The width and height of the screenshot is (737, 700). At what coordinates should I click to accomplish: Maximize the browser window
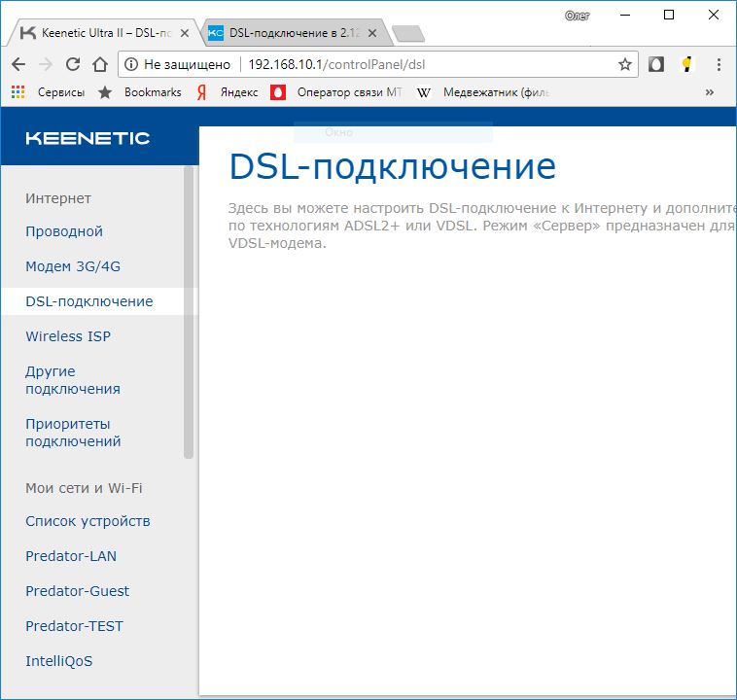tap(668, 15)
